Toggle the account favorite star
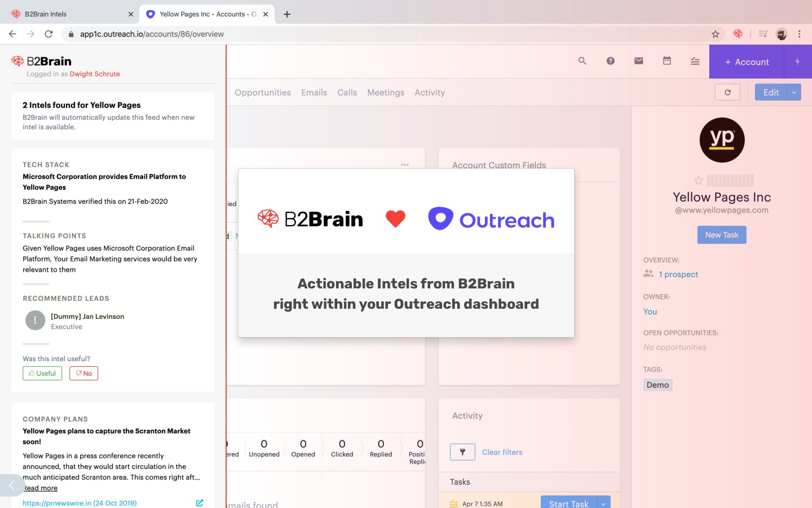Screen dimensions: 812x508 point(699,181)
